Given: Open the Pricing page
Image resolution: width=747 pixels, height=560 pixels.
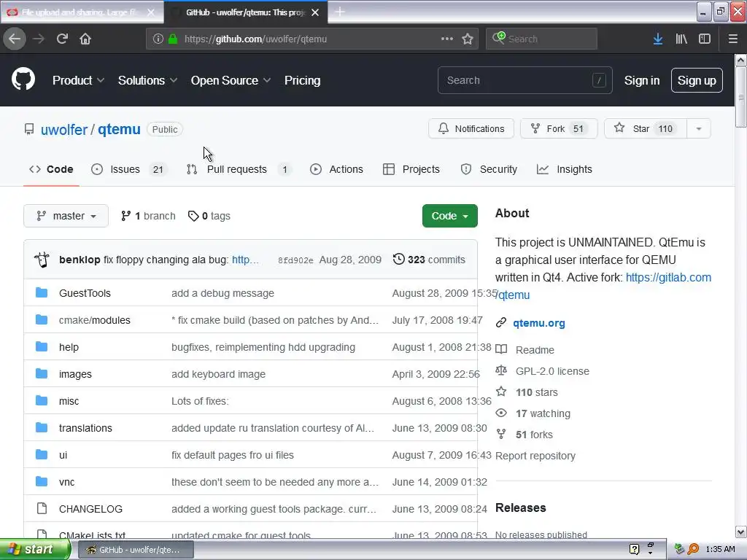Looking at the screenshot, I should (x=302, y=80).
